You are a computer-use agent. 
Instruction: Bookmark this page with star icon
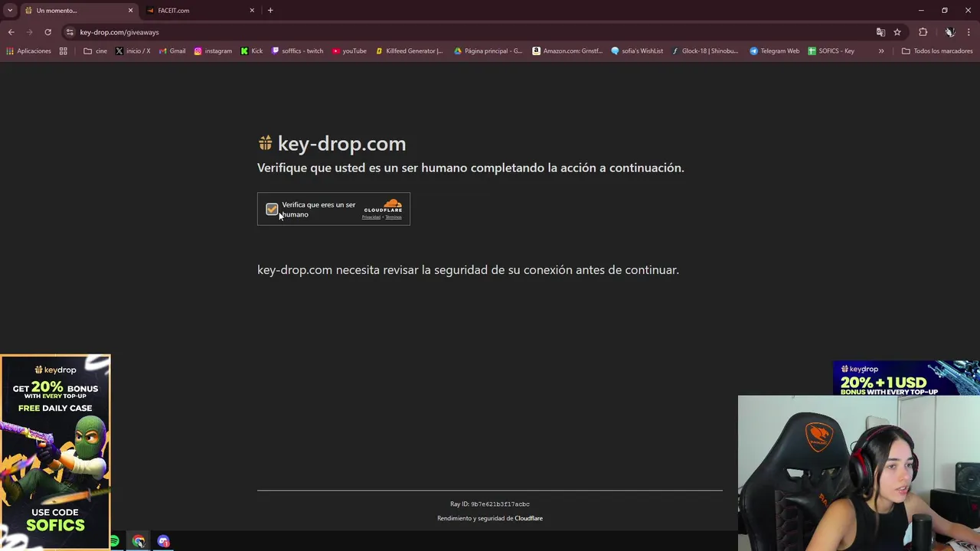click(897, 32)
